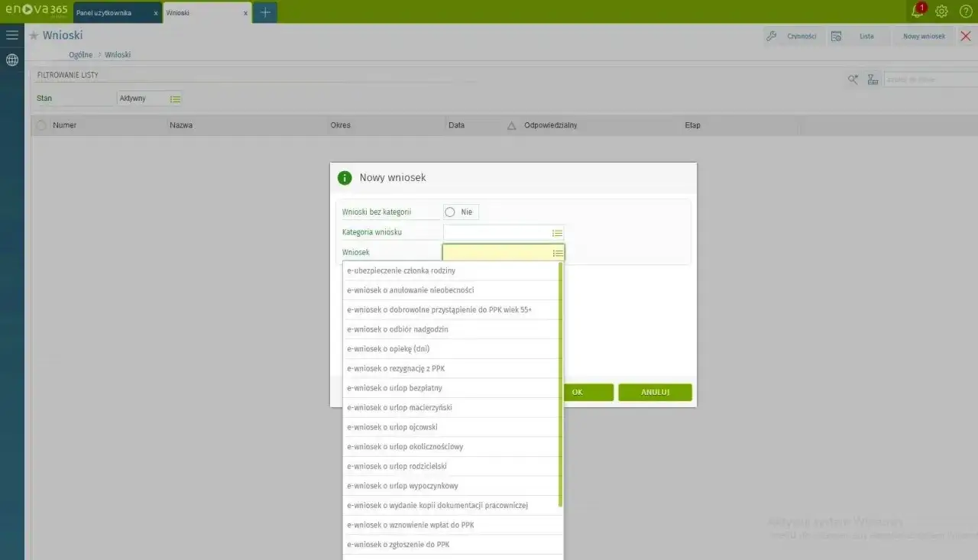The width and height of the screenshot is (978, 560).
Task: Click the filter funnel icon
Action: coord(873,79)
